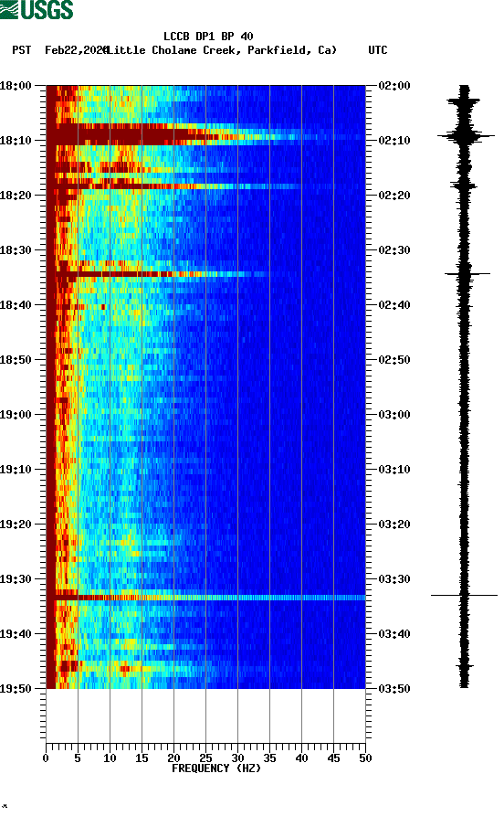Click the 19:10 PST time label

click(16, 470)
